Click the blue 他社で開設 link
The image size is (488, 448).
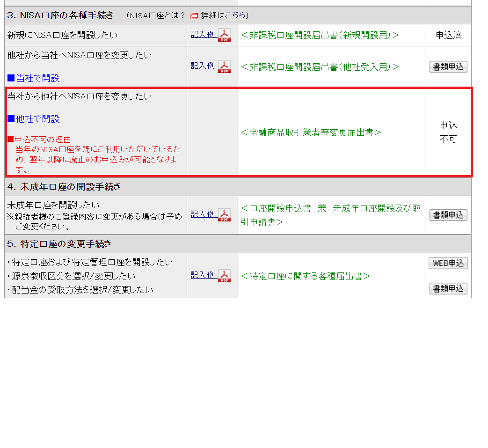tap(37, 119)
